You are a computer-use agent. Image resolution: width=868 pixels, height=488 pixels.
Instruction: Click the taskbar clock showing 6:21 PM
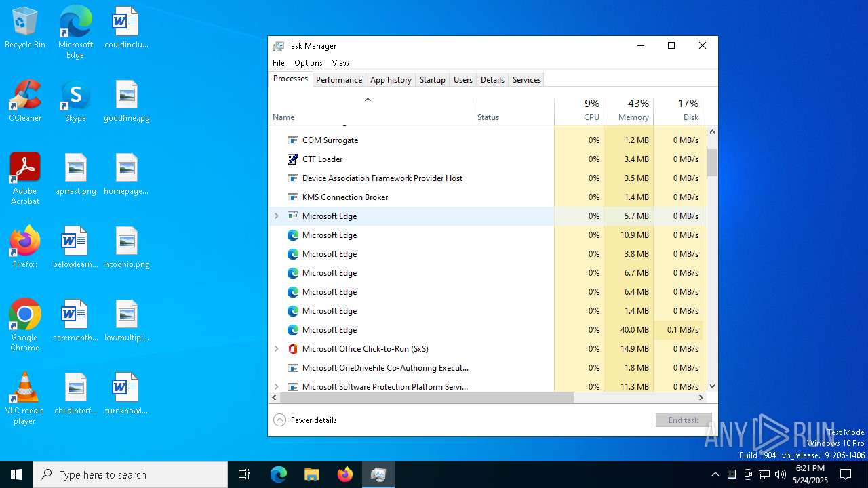pyautogui.click(x=810, y=474)
